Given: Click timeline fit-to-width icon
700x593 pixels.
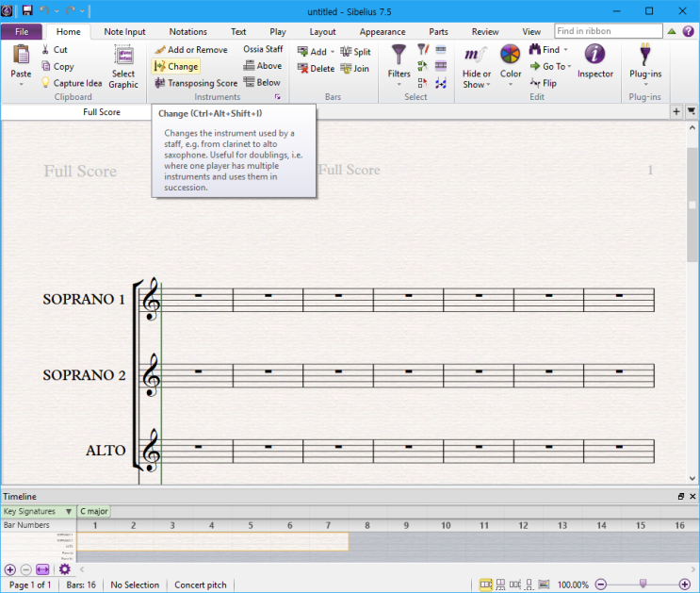Looking at the screenshot, I should coord(42,569).
